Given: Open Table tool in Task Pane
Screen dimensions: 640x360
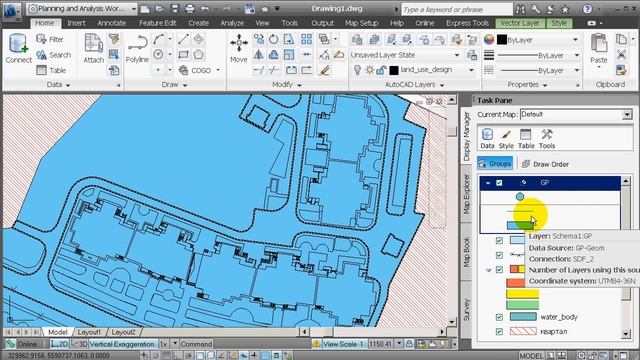Looking at the screenshot, I should pos(526,139).
